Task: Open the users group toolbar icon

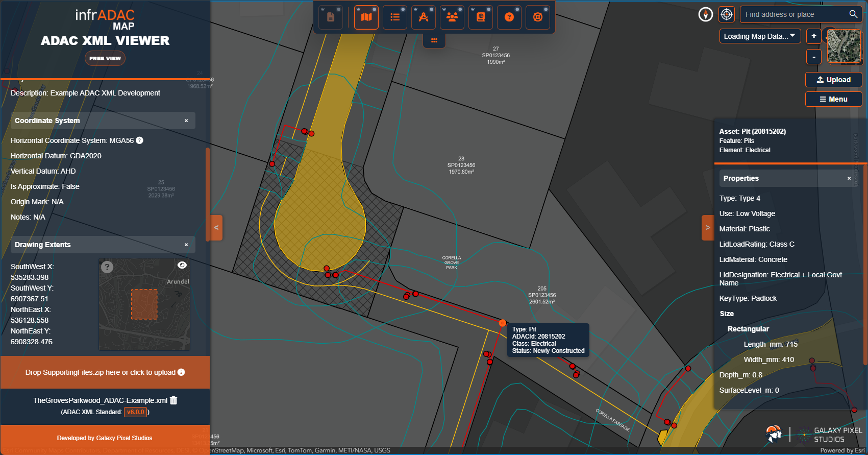Action: 452,17
